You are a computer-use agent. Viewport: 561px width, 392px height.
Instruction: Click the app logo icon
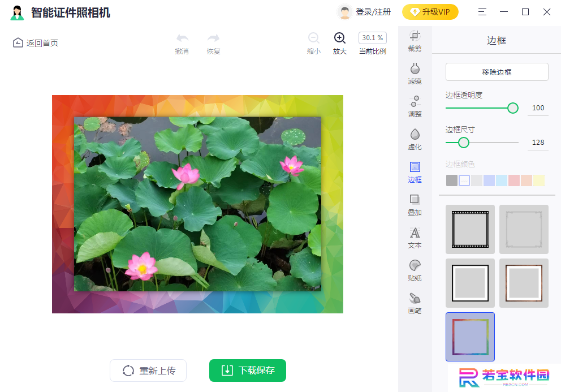[17, 12]
